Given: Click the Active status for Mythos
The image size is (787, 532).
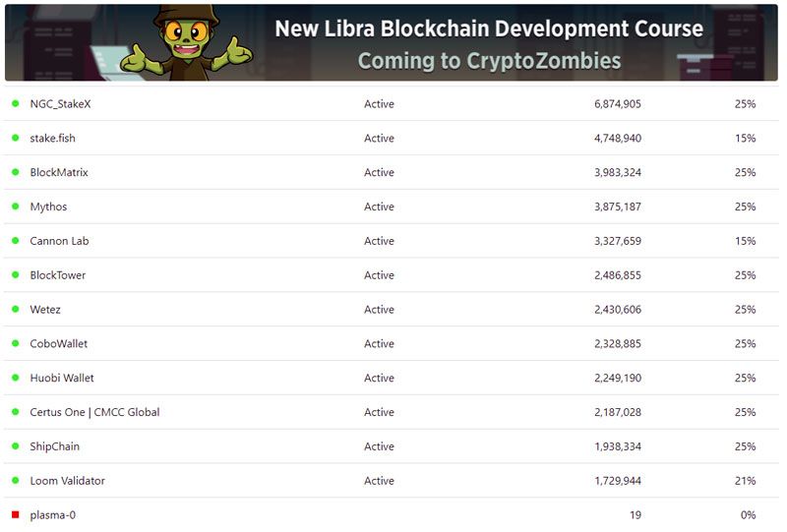Looking at the screenshot, I should coord(379,207).
